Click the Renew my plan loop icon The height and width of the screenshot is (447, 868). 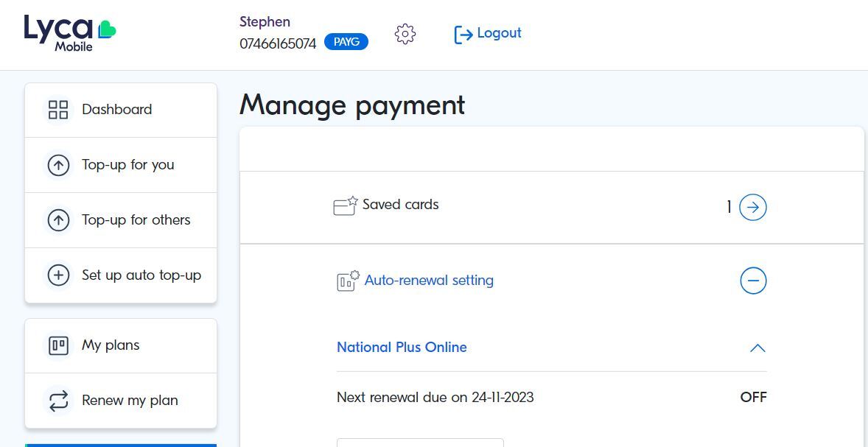pos(58,401)
